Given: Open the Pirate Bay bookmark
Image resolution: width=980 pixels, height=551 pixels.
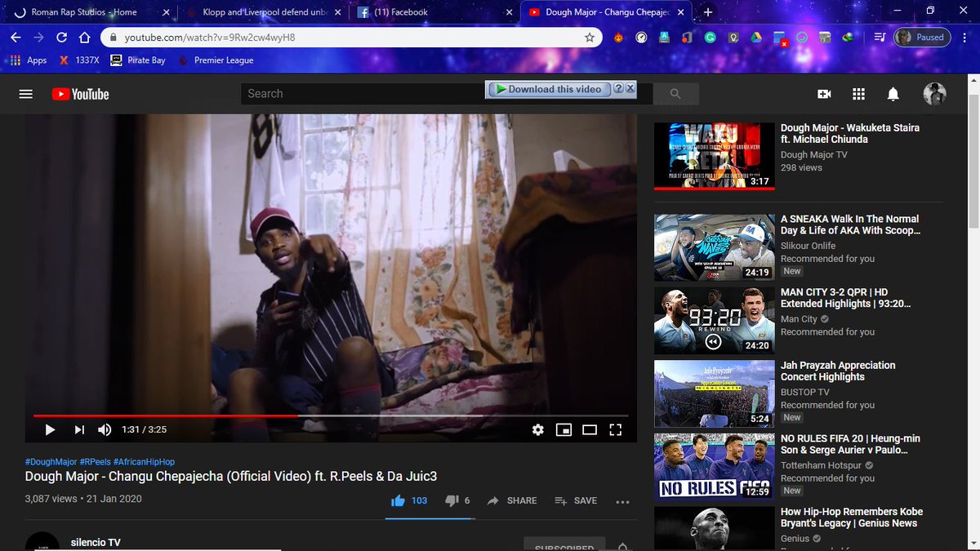Looking at the screenshot, I should pyautogui.click(x=137, y=60).
